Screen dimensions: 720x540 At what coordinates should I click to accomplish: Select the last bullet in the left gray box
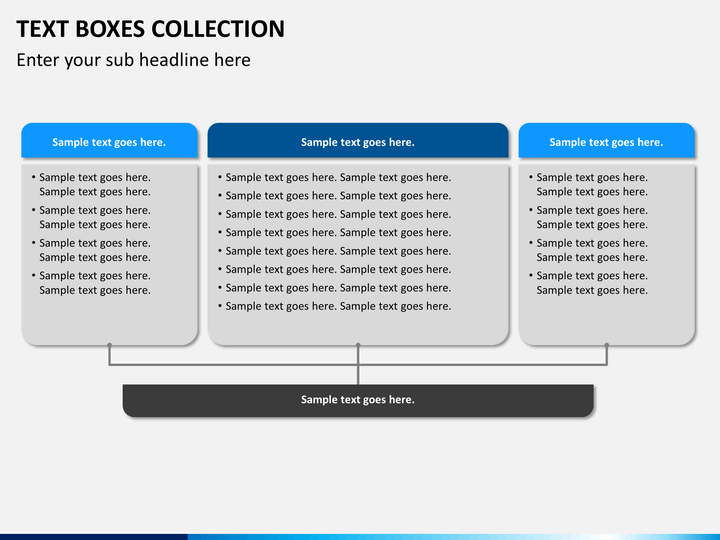pyautogui.click(x=91, y=283)
